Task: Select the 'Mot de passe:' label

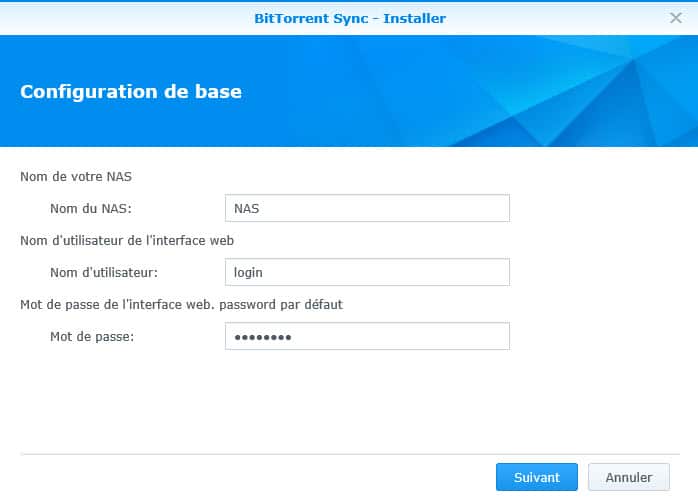Action: pos(92,337)
